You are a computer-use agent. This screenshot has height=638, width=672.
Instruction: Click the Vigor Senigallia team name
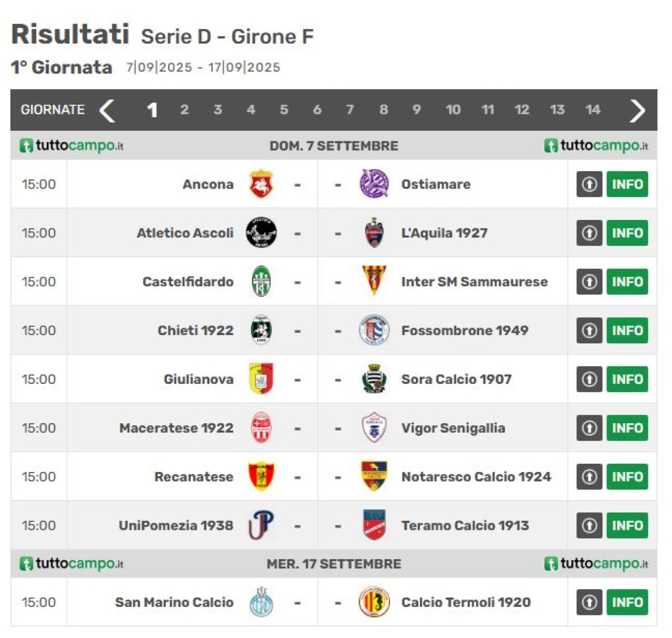(x=453, y=428)
